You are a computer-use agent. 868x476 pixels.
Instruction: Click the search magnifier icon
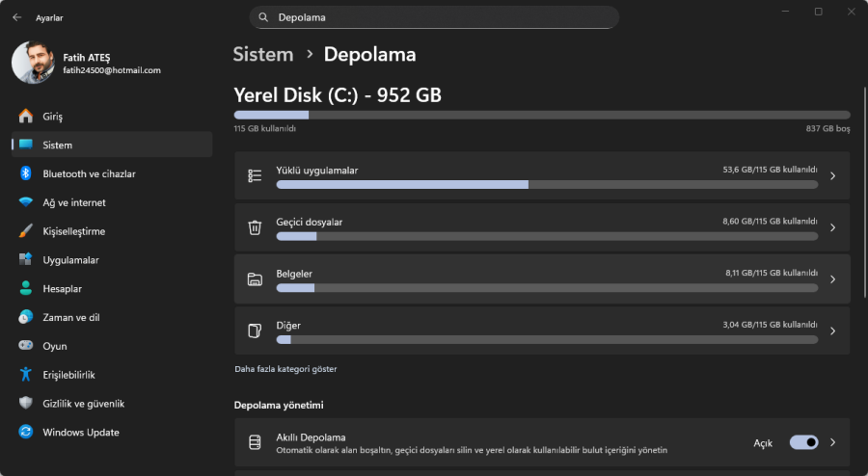pyautogui.click(x=264, y=17)
